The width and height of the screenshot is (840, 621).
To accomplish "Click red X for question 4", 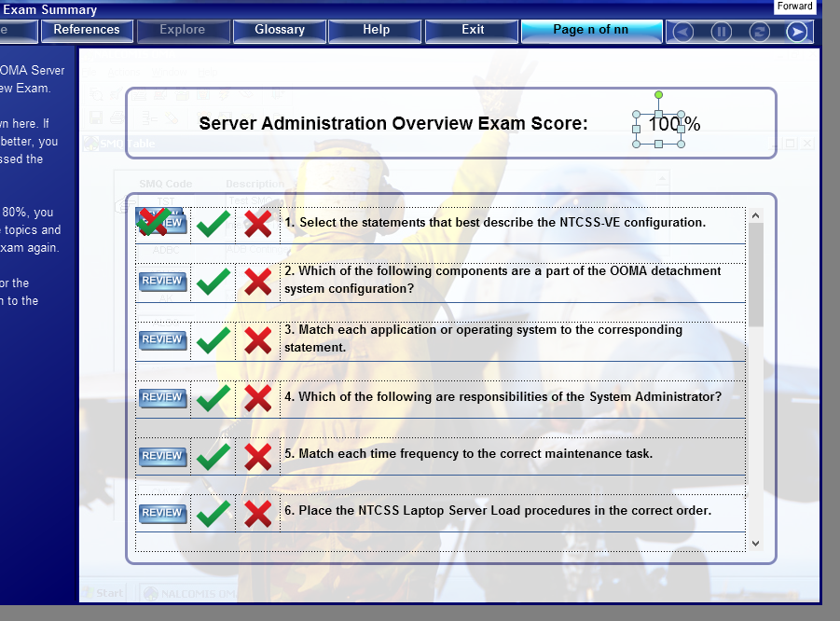I will [x=257, y=399].
